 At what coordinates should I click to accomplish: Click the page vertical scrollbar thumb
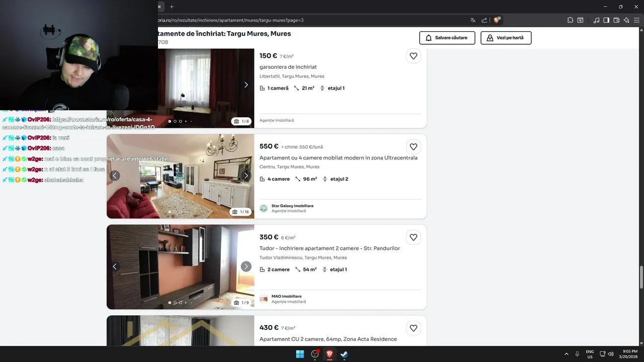(x=641, y=278)
